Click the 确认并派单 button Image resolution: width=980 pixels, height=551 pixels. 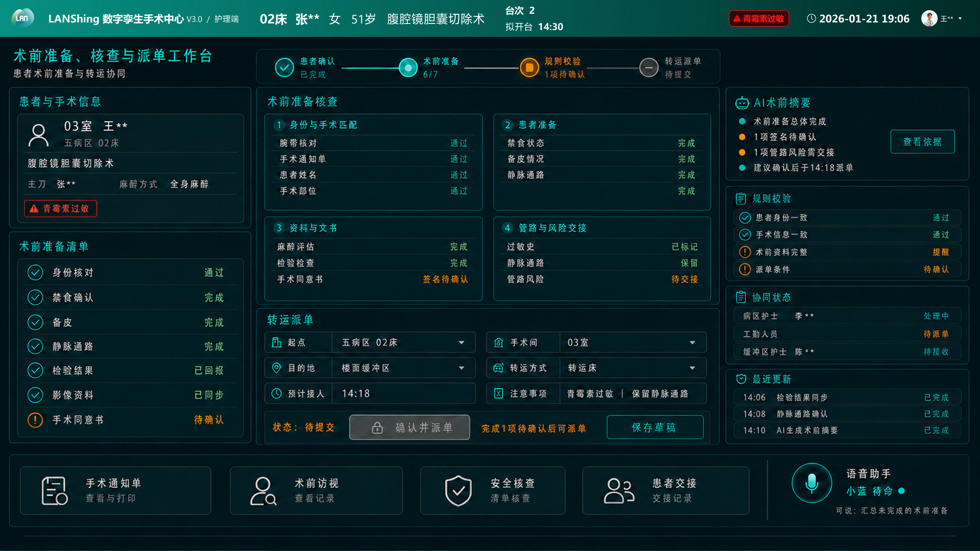pos(409,428)
